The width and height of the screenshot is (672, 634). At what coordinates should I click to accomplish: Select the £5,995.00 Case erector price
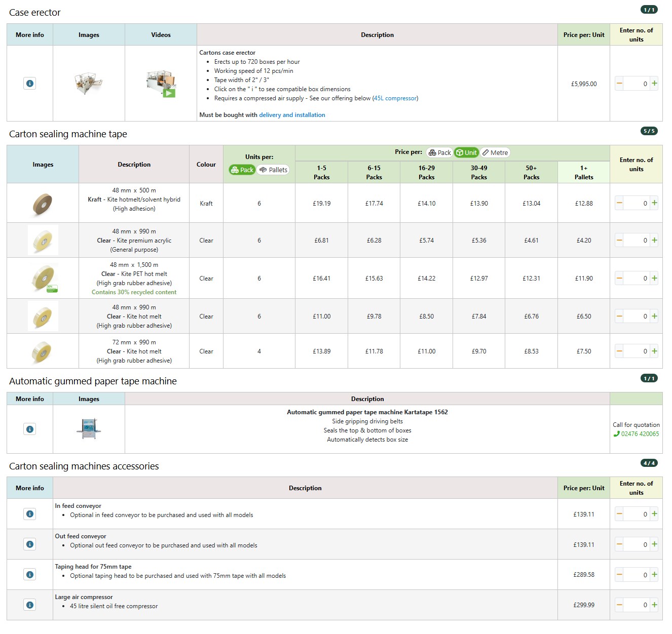pos(584,84)
